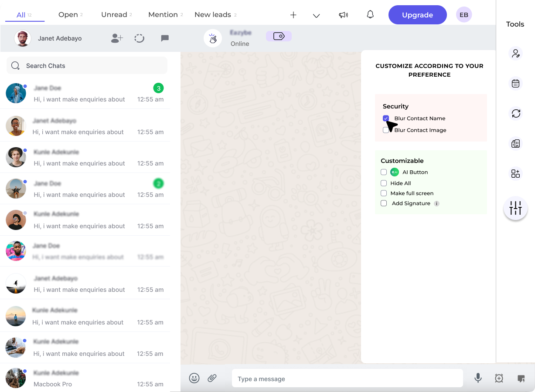Open the EB profile avatar
Image resolution: width=535 pixels, height=392 pixels.
pos(464,15)
